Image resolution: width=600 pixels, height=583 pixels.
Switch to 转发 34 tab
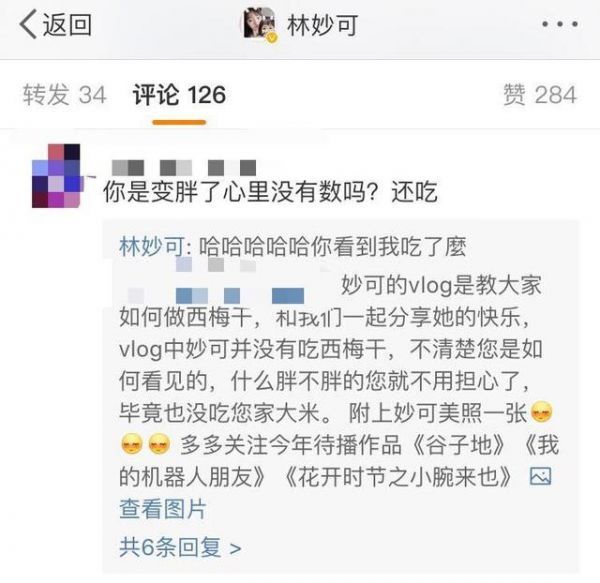[x=64, y=95]
